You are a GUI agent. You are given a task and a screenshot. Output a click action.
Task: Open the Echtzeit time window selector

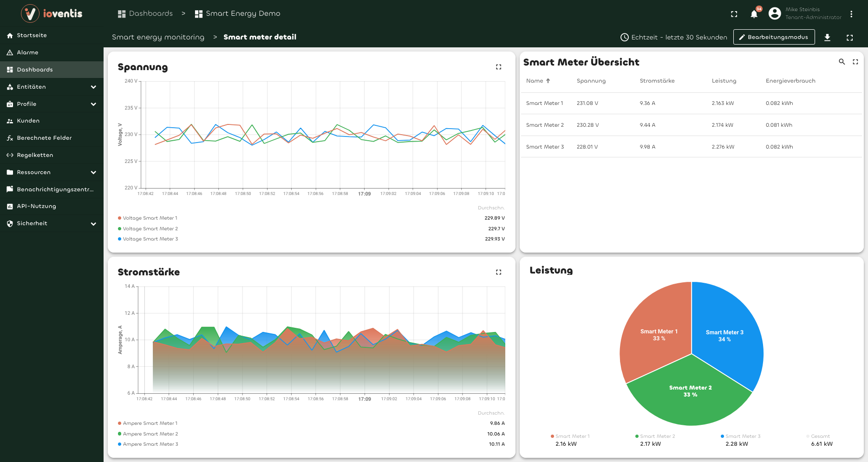tap(674, 37)
